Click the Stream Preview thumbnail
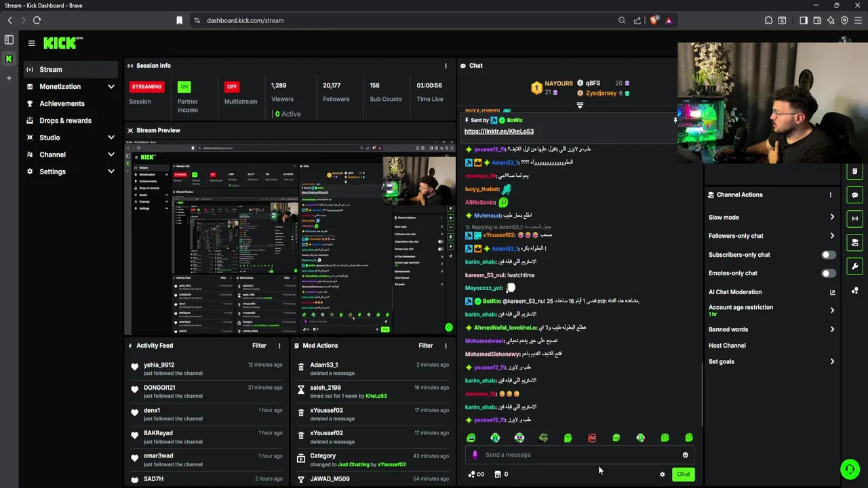This screenshot has width=868, height=488. [x=290, y=237]
